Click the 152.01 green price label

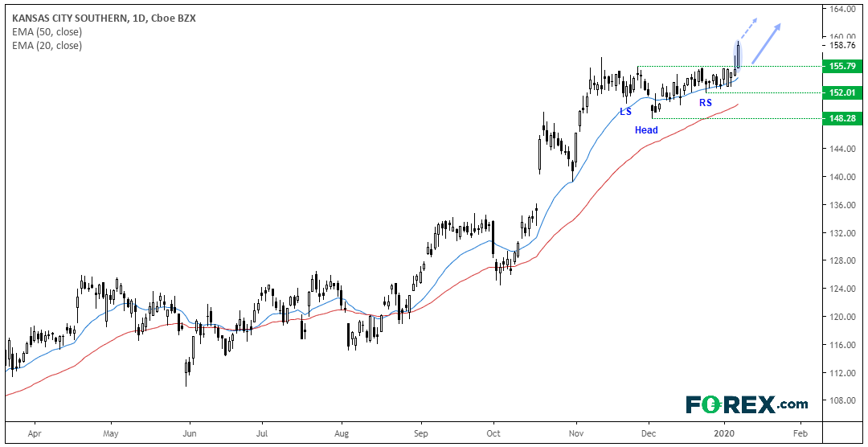[x=841, y=92]
